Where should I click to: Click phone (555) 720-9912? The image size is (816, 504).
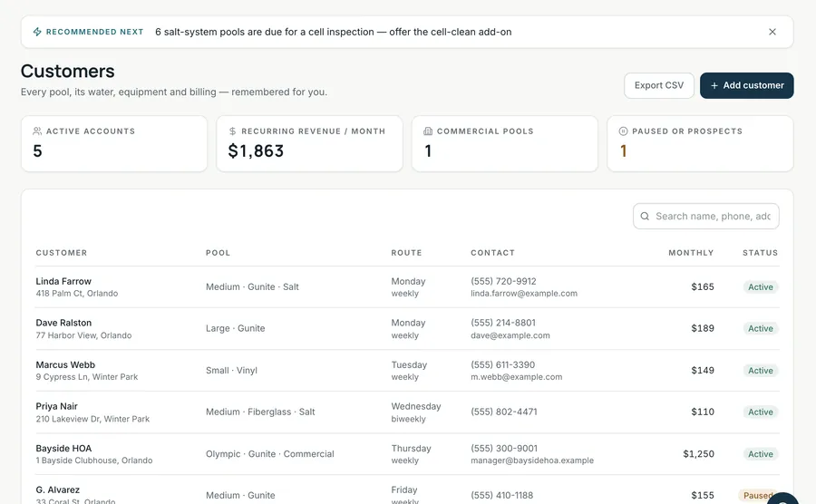point(503,281)
